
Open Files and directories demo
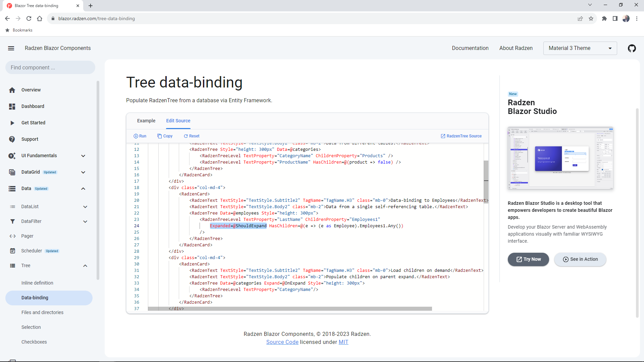[x=42, y=312]
